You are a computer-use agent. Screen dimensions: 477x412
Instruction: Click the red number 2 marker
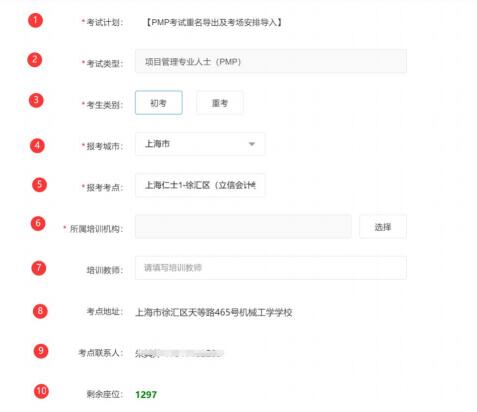(x=35, y=60)
